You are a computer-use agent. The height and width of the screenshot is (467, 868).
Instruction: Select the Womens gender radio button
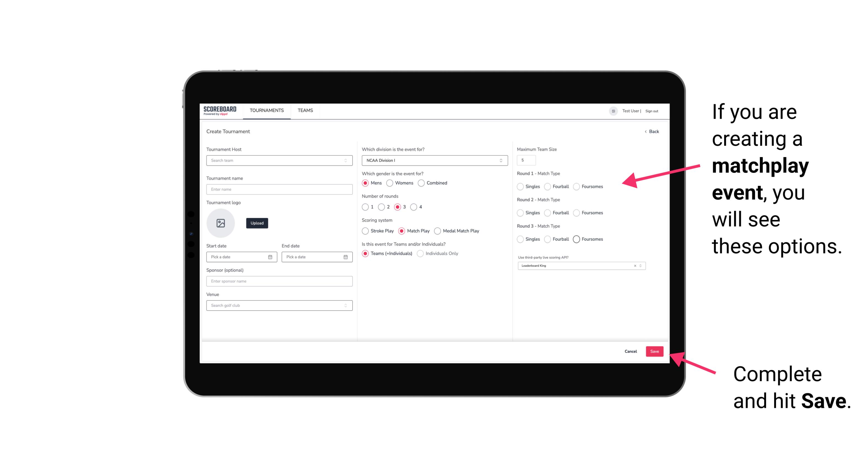391,183
